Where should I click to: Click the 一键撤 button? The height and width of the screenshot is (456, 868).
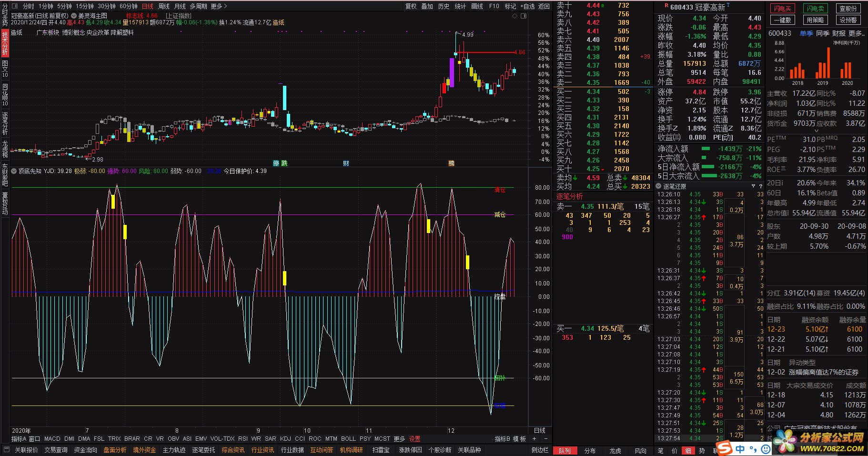click(782, 20)
